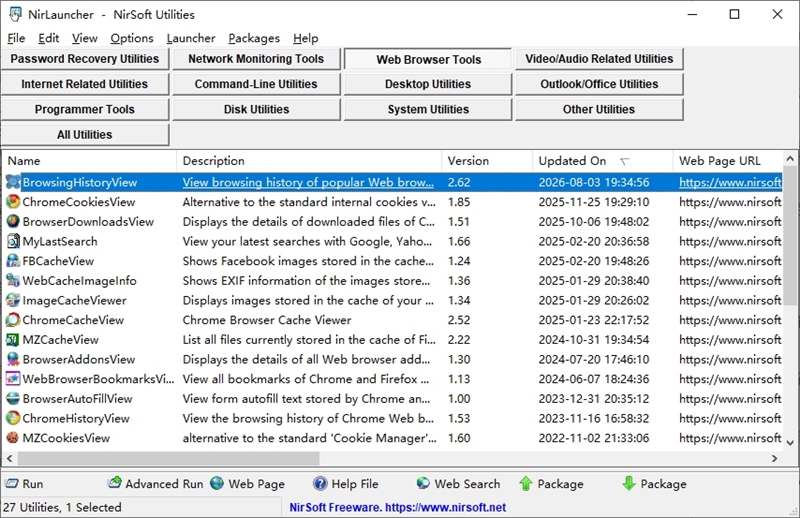The width and height of the screenshot is (800, 518).
Task: Click the WebBrowserBookmarksView icon
Action: click(x=13, y=379)
